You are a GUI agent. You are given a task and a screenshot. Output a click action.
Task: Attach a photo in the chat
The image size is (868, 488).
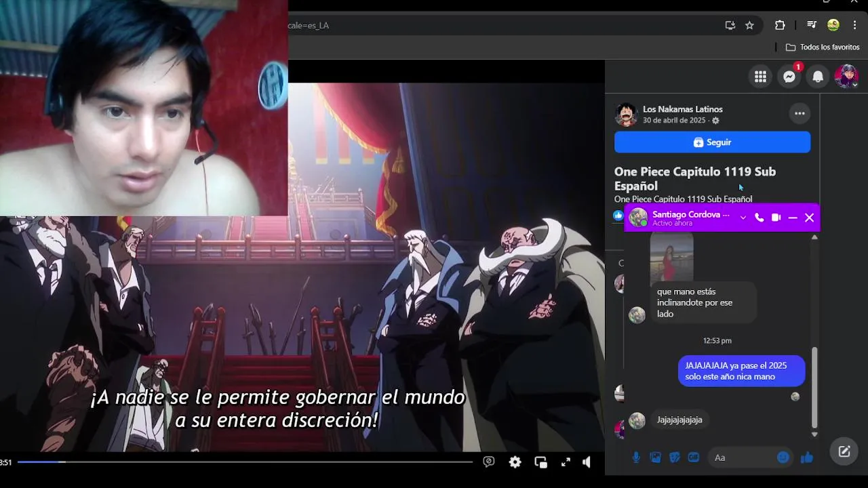pyautogui.click(x=655, y=457)
